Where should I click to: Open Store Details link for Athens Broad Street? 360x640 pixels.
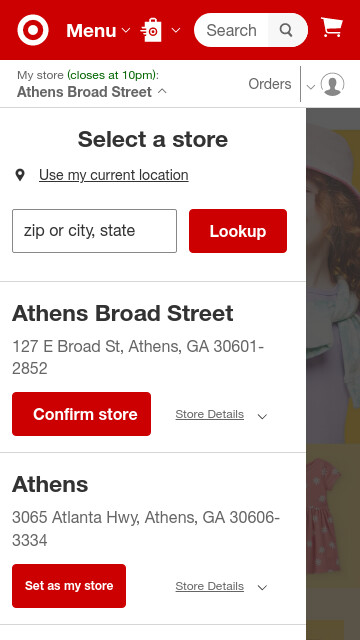point(210,414)
